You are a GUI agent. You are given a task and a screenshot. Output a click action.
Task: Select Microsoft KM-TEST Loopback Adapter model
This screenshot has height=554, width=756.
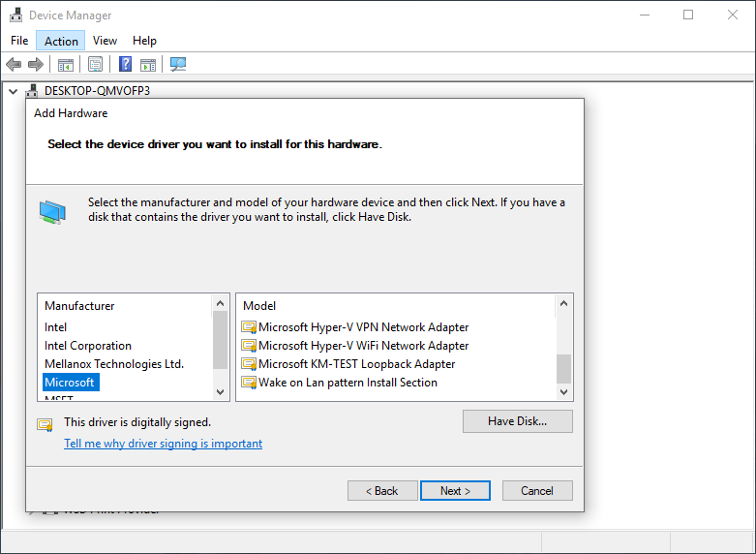click(356, 364)
